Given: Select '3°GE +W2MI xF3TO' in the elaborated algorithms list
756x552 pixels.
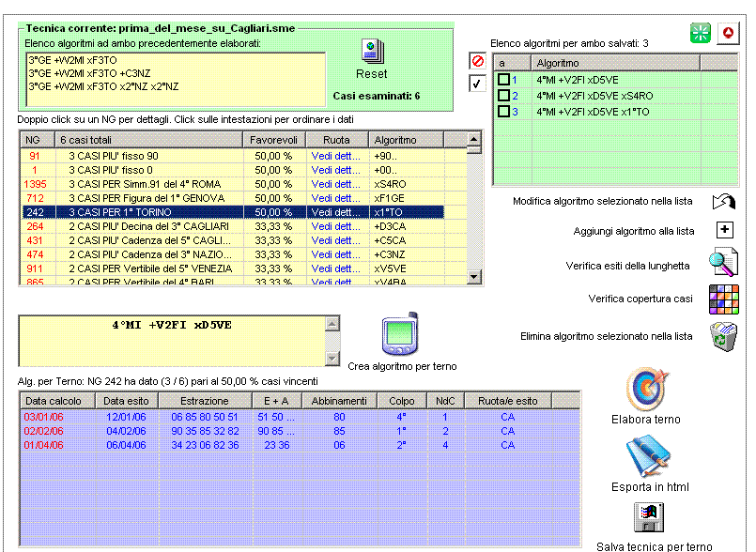Looking at the screenshot, I should (73, 60).
